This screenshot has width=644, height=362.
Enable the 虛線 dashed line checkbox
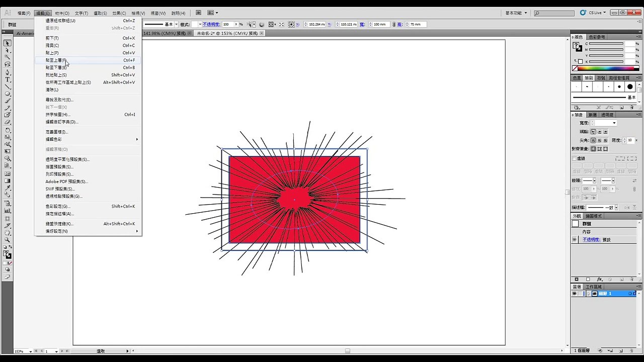574,158
